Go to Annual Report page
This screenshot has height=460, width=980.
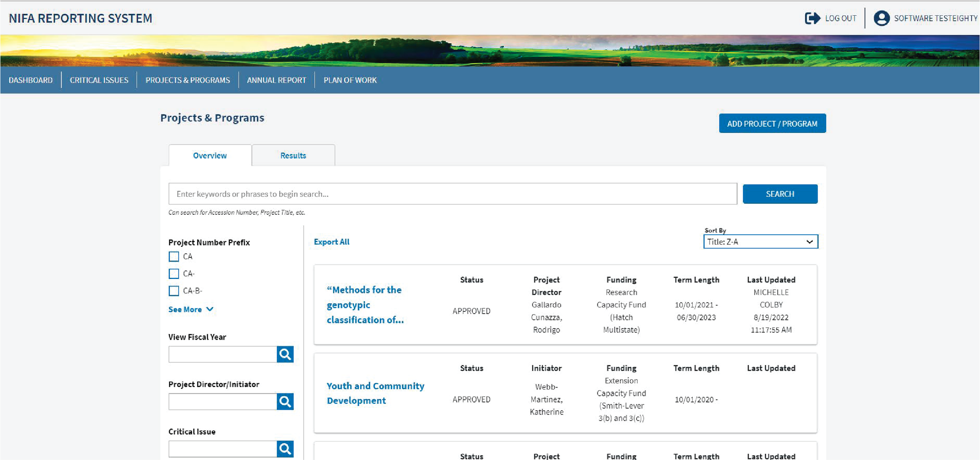tap(276, 80)
